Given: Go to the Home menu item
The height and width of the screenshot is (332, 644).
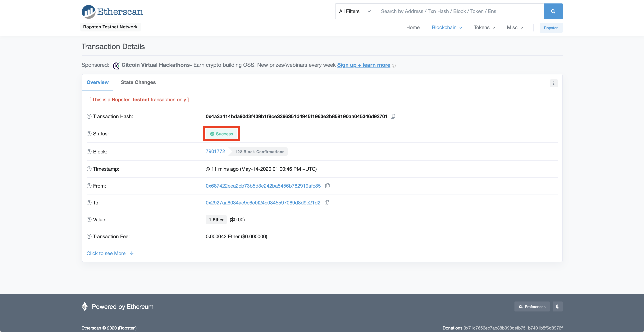Looking at the screenshot, I should point(413,27).
